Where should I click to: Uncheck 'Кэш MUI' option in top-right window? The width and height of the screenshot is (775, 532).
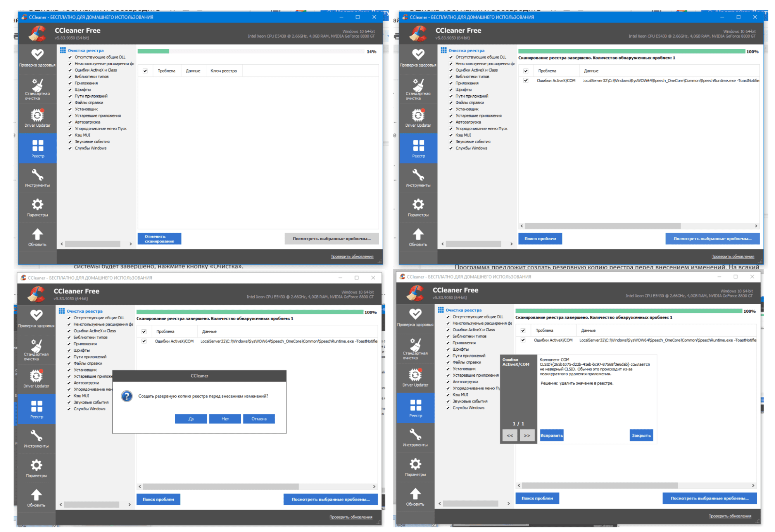(451, 135)
